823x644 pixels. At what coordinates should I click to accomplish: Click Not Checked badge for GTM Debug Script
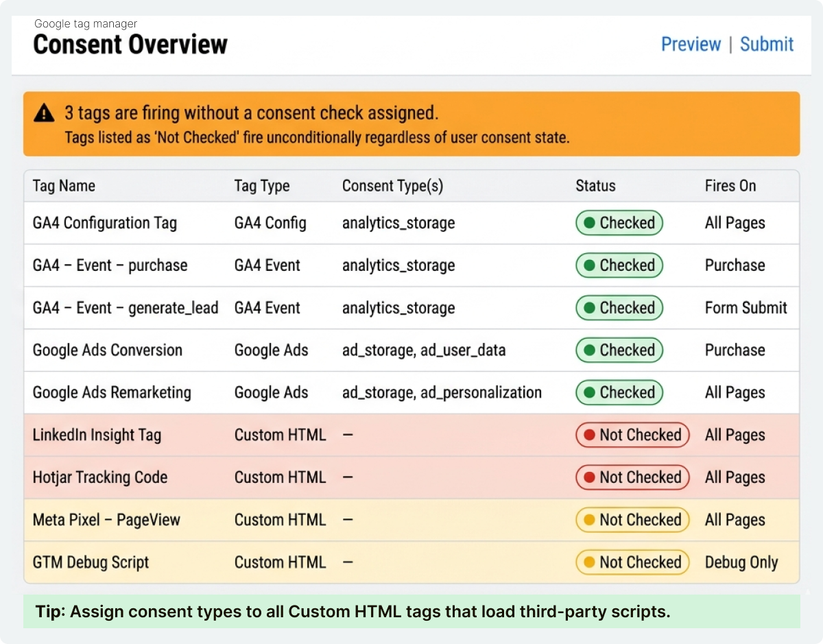point(632,562)
